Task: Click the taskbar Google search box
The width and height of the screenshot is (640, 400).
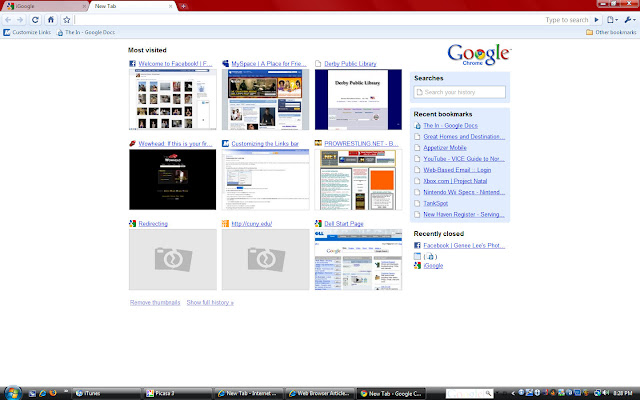Action: pos(469,393)
